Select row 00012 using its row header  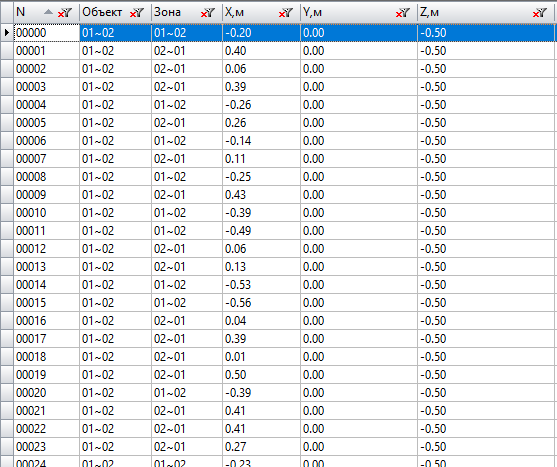click(7, 249)
